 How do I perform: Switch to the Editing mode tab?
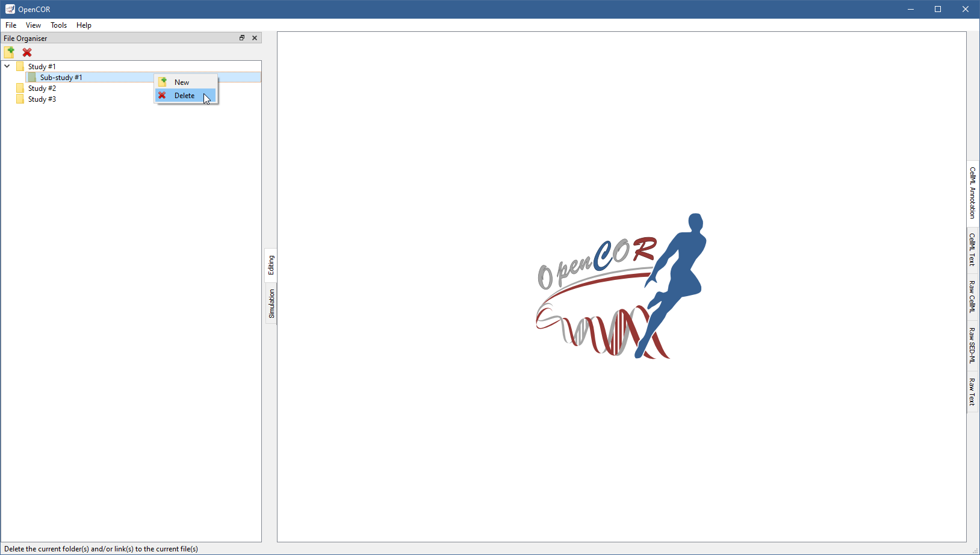(x=271, y=265)
